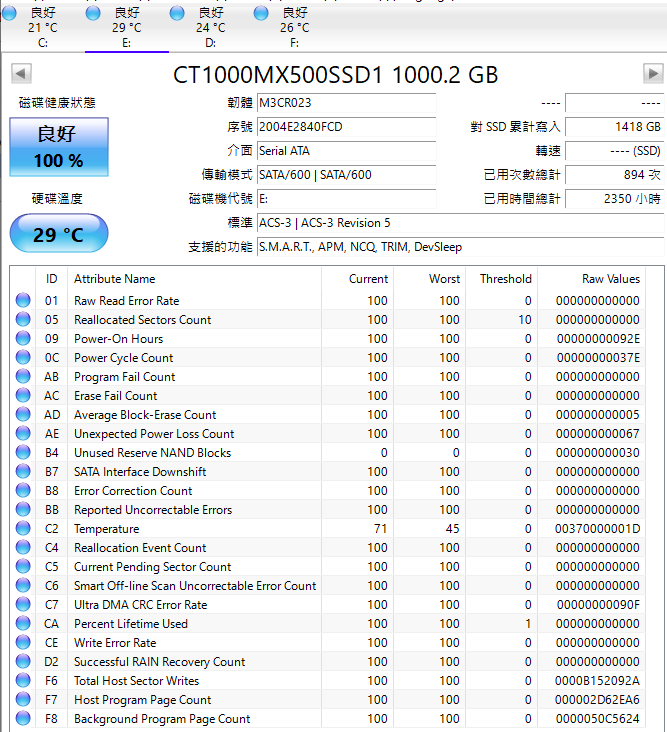
Task: Click the standard field ACS-3 Revision 5
Action: (x=460, y=223)
